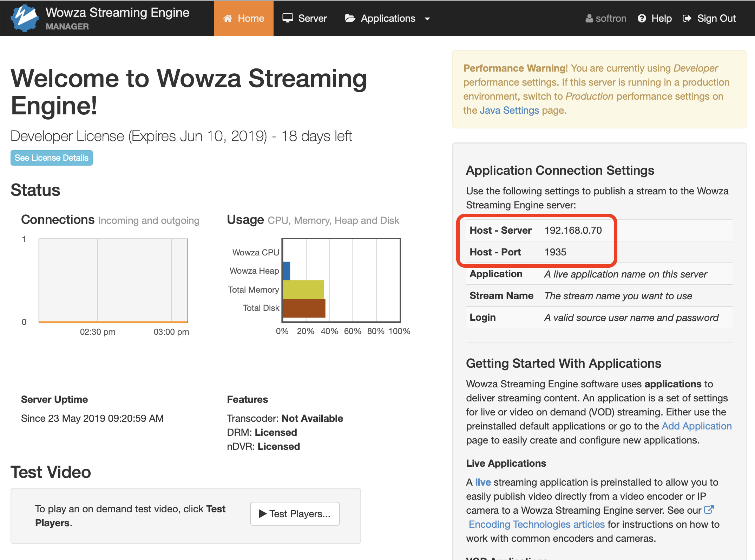The width and height of the screenshot is (755, 560).
Task: Click the Server monitor icon
Action: tap(288, 18)
